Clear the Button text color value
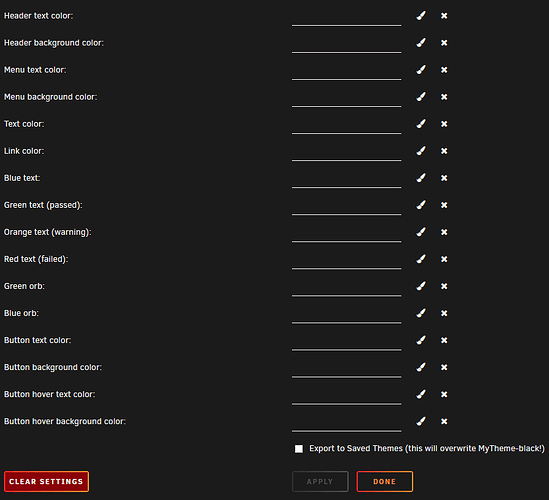The image size is (549, 500). [x=444, y=340]
